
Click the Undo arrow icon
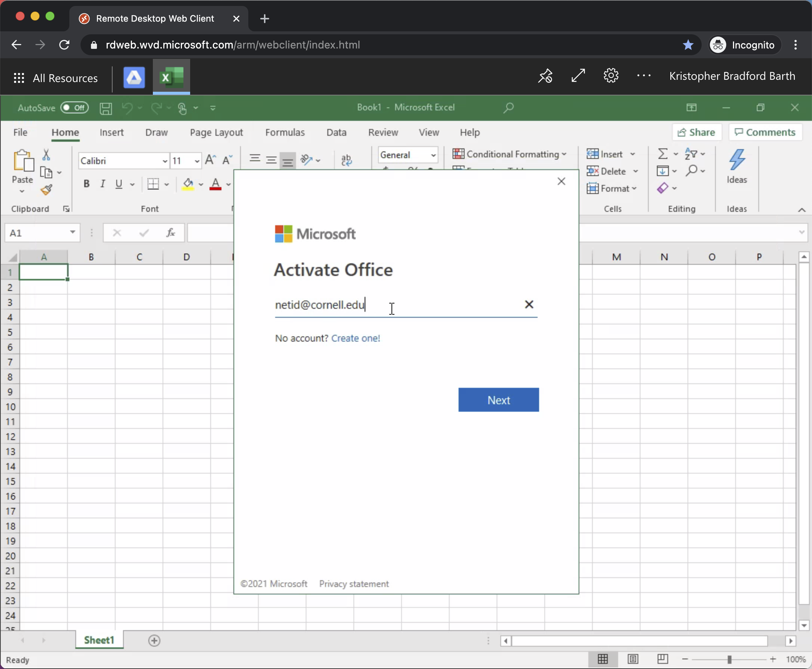coord(127,108)
